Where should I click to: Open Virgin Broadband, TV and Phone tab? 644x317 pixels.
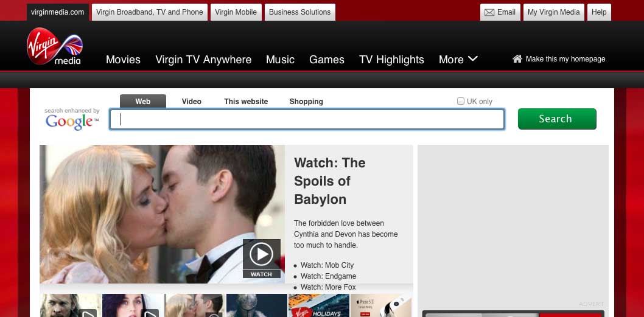(150, 12)
